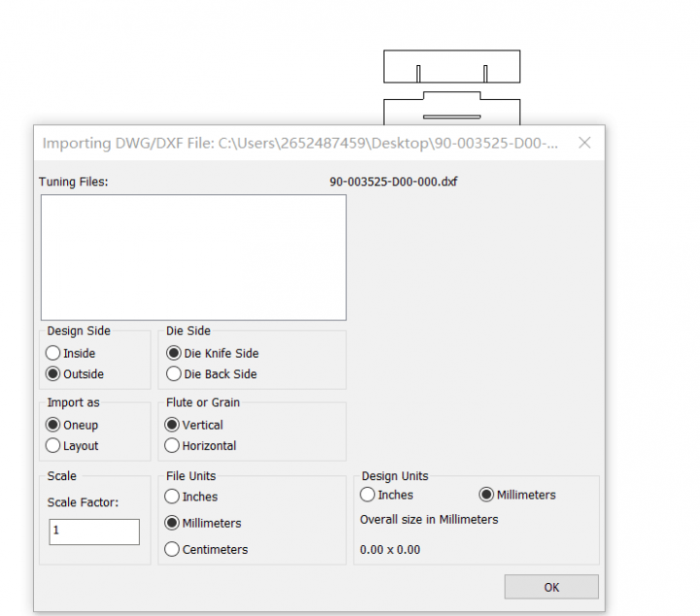
Task: Click the Scale Factor input field
Action: (94, 531)
